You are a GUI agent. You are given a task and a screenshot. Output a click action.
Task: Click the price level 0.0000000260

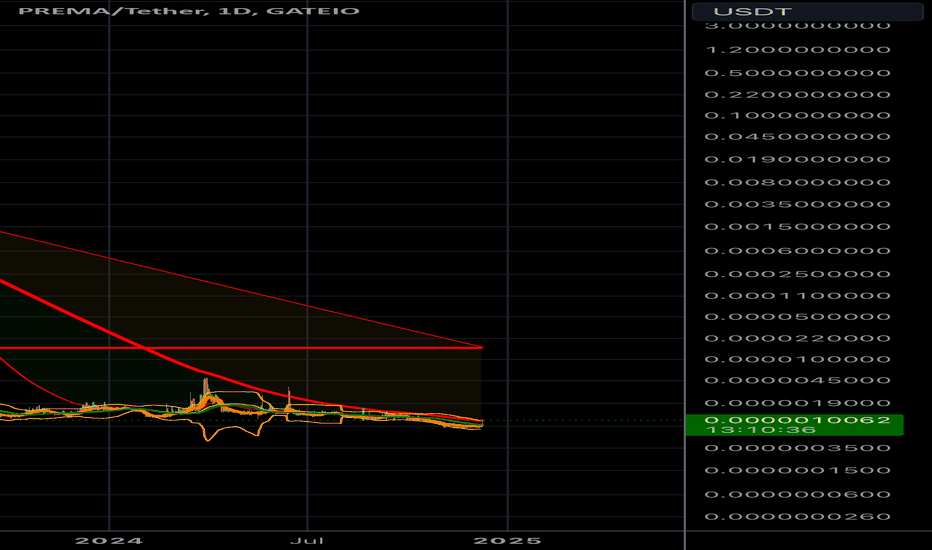click(x=797, y=516)
